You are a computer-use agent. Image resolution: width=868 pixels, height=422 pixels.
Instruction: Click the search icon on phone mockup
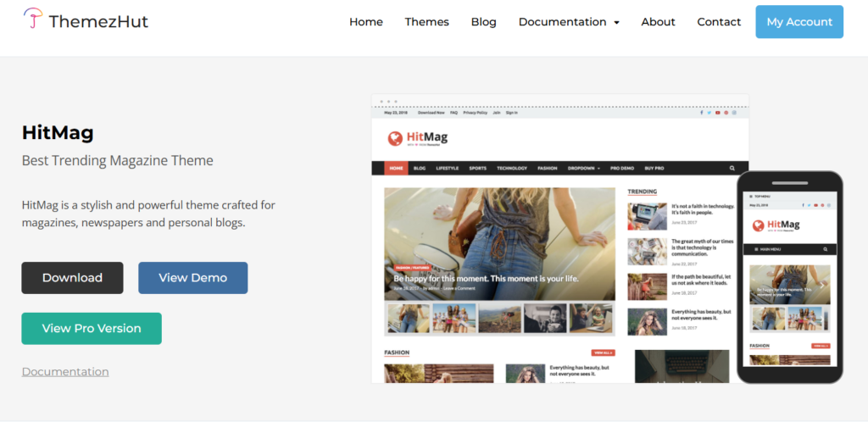pos(826,249)
